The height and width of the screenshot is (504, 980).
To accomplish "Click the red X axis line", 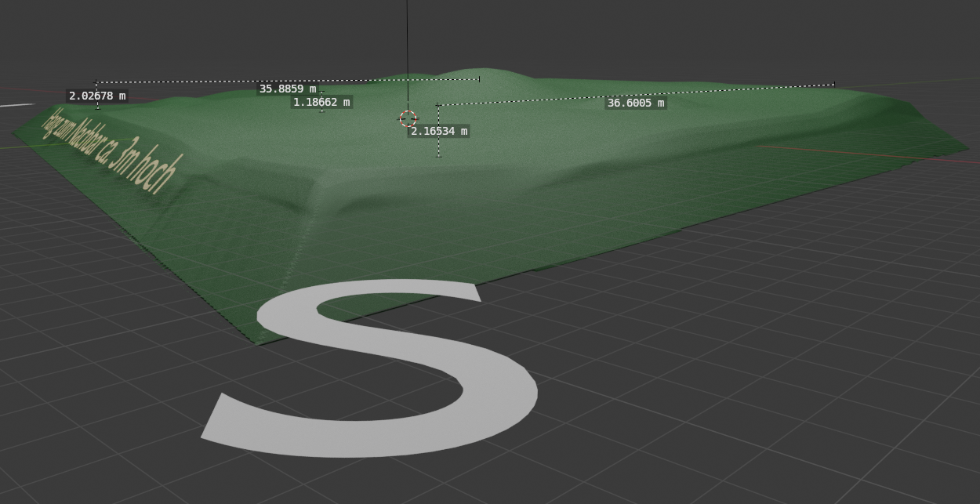I will click(862, 152).
